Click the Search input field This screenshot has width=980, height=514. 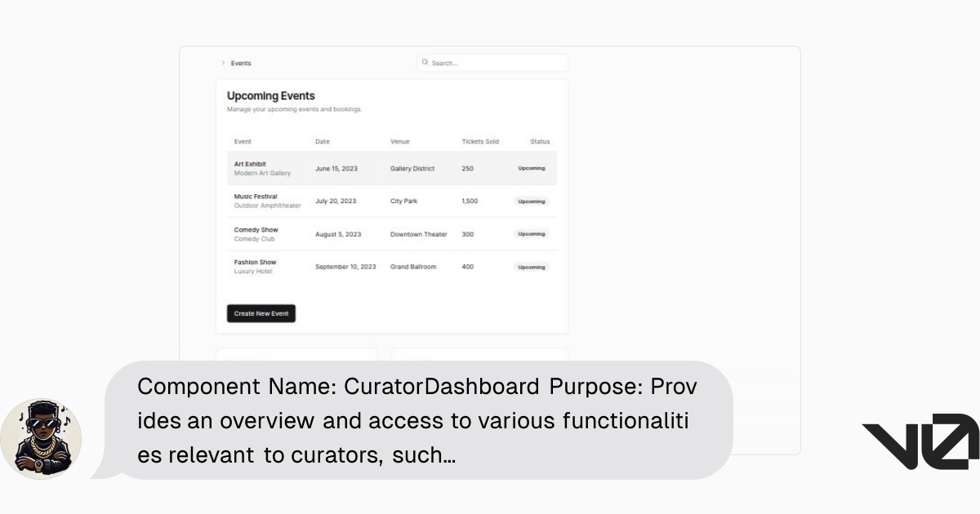tap(492, 63)
